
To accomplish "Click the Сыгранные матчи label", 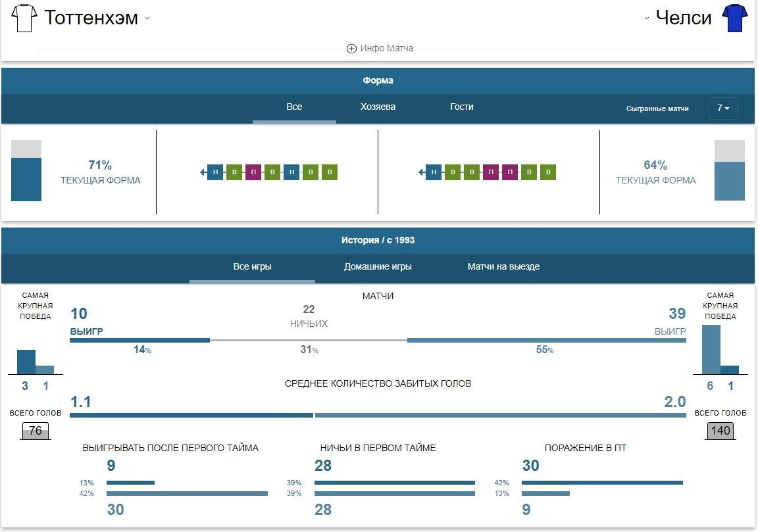I will [657, 109].
